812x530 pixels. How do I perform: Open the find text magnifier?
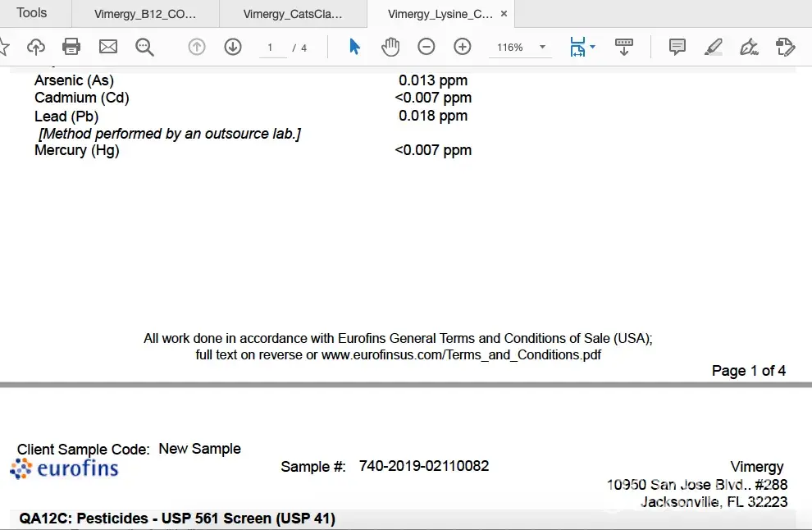144,47
